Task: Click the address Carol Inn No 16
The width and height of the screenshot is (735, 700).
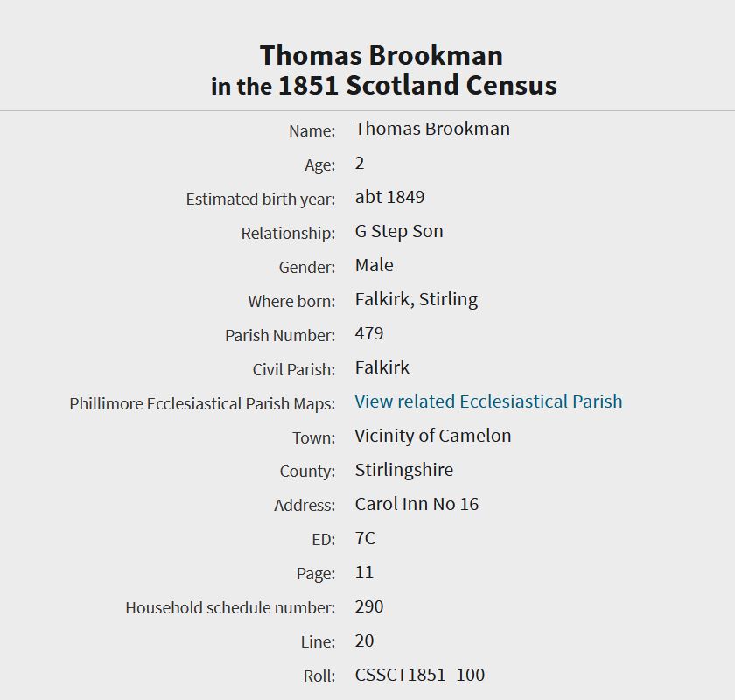Action: pos(416,504)
